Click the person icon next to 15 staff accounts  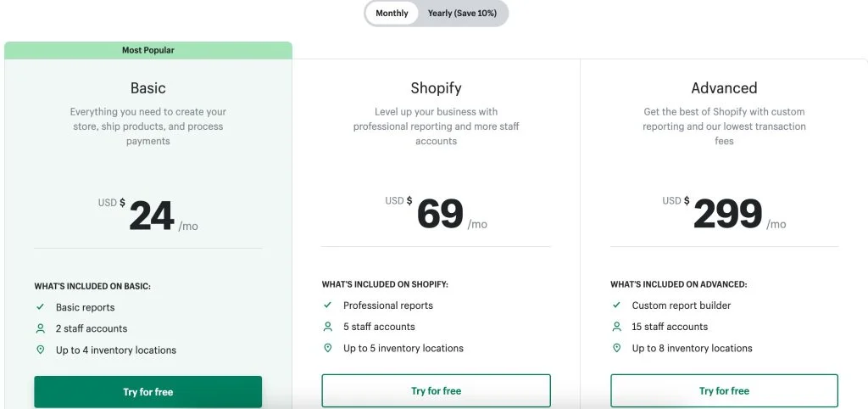point(616,327)
